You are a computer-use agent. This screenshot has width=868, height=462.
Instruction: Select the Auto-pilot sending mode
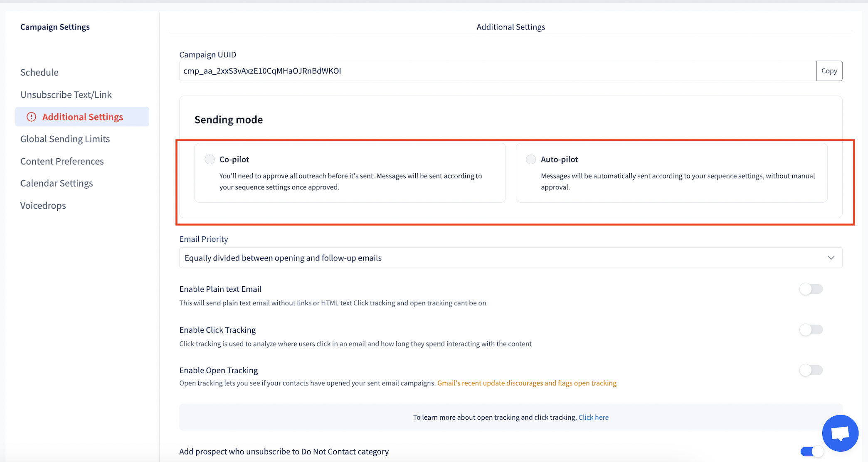click(x=531, y=160)
